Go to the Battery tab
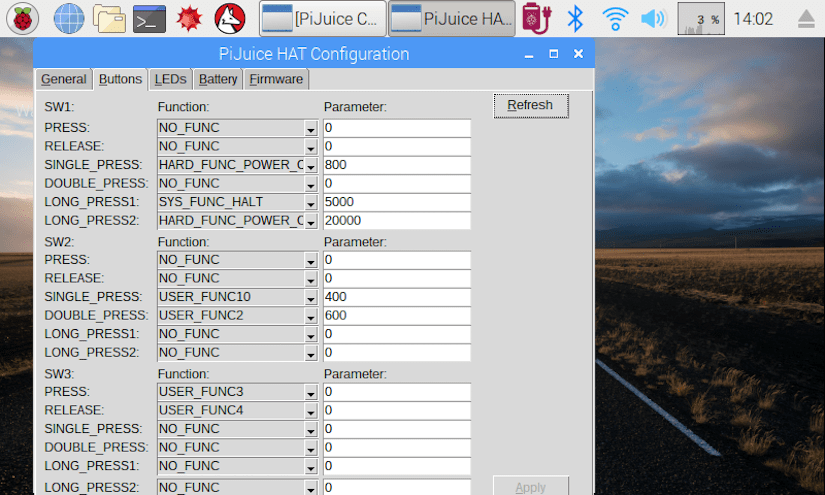Screen dimensions: 825x495 (x=218, y=79)
